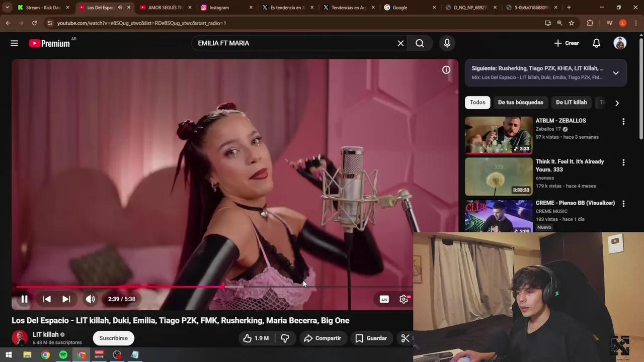Subscribe with the Suscribirse button
Screen dimensions: 644x362
[x=114, y=338]
